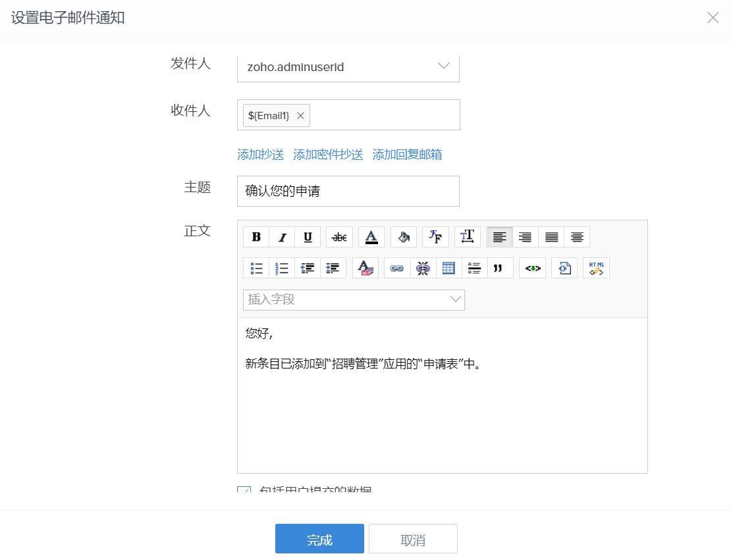Click the 添加密件抄送 link

tap(328, 155)
